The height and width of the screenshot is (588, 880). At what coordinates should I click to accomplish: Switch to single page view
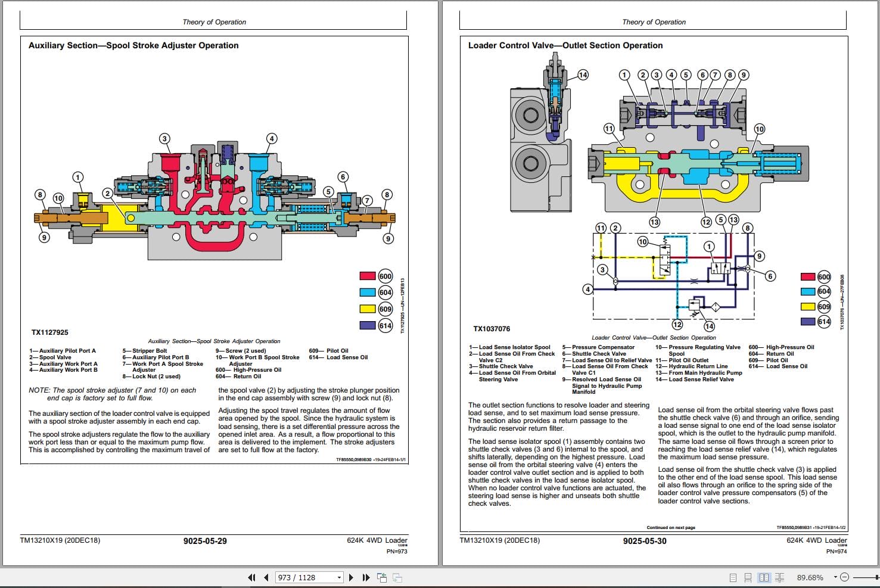[x=732, y=577]
